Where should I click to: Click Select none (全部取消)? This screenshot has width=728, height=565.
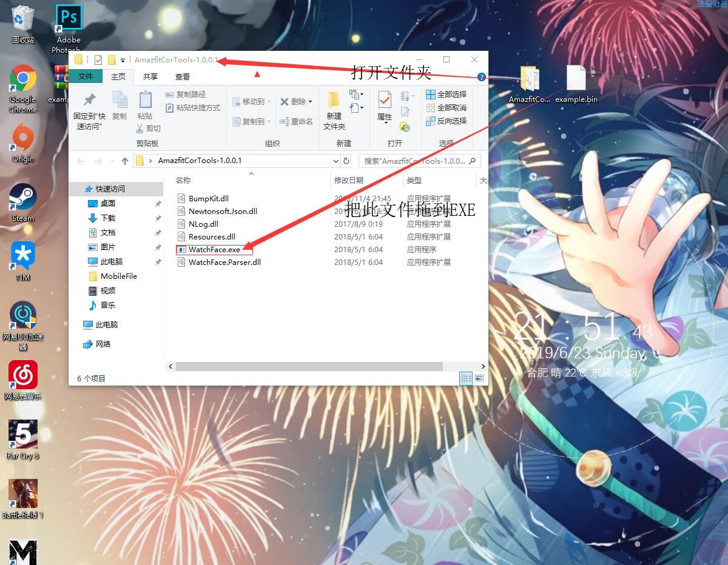click(446, 108)
